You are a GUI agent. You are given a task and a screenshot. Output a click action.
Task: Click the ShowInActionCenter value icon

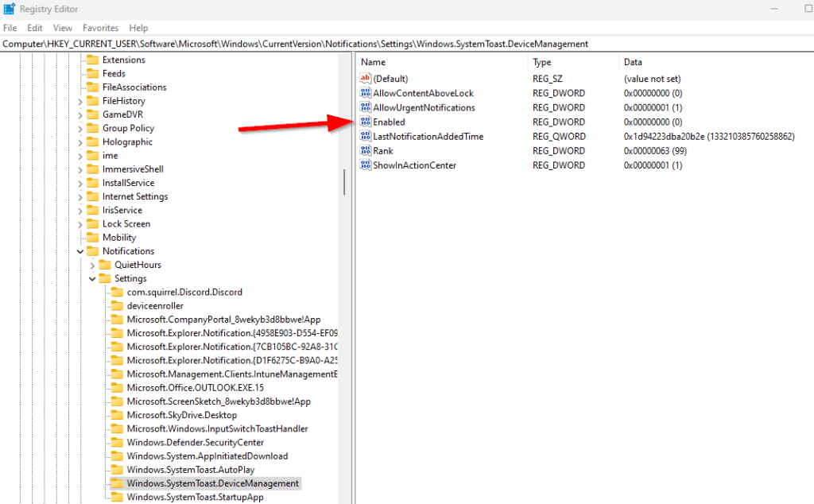(x=366, y=165)
